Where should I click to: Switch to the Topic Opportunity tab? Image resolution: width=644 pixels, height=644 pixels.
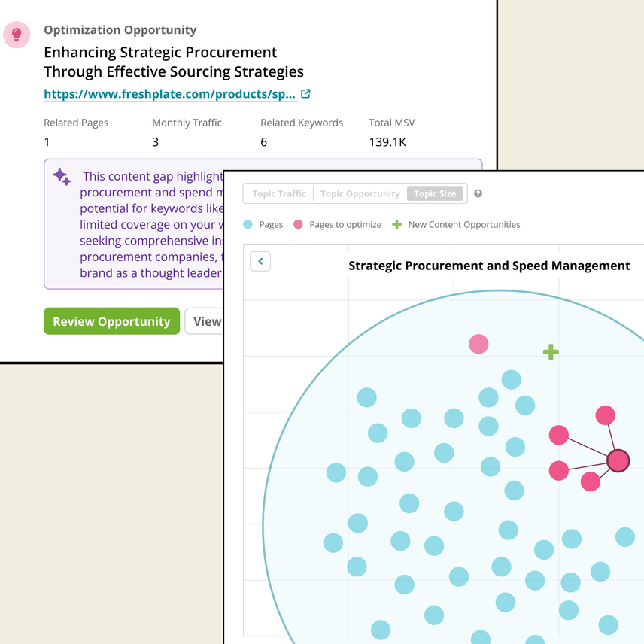tap(360, 193)
